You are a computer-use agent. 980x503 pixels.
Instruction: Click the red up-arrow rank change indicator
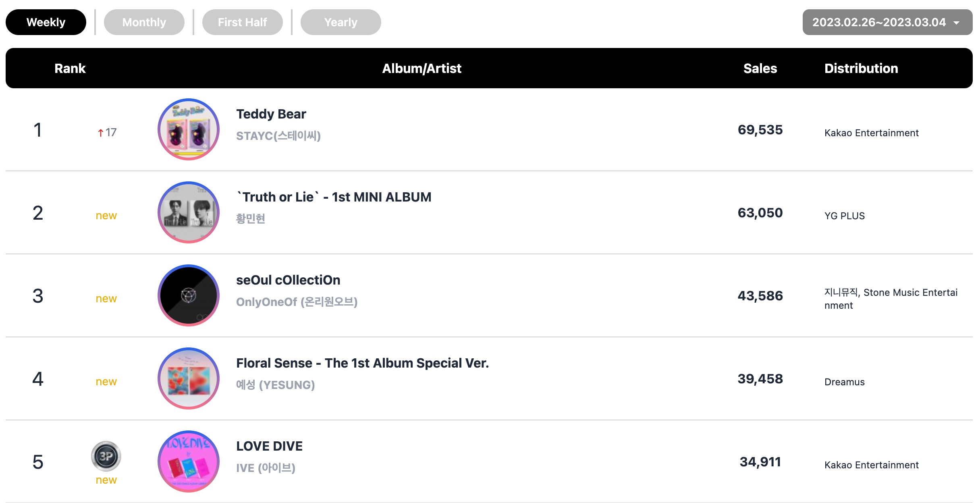[x=101, y=133]
